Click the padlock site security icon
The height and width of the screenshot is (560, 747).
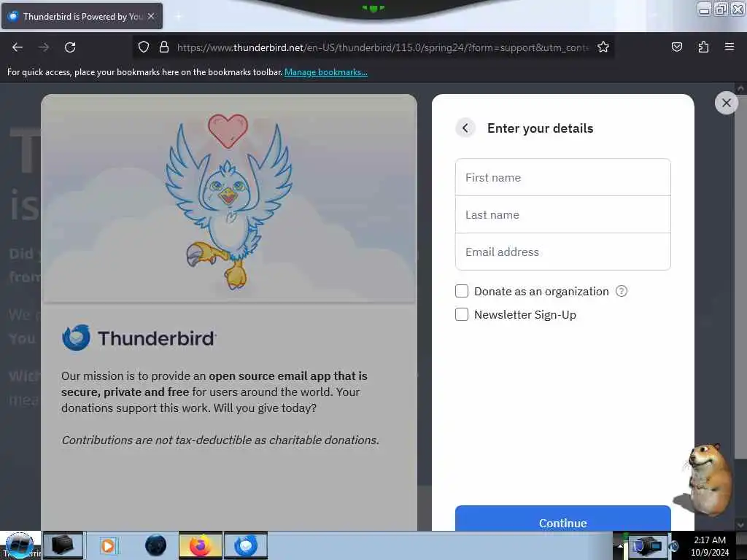pyautogui.click(x=164, y=47)
